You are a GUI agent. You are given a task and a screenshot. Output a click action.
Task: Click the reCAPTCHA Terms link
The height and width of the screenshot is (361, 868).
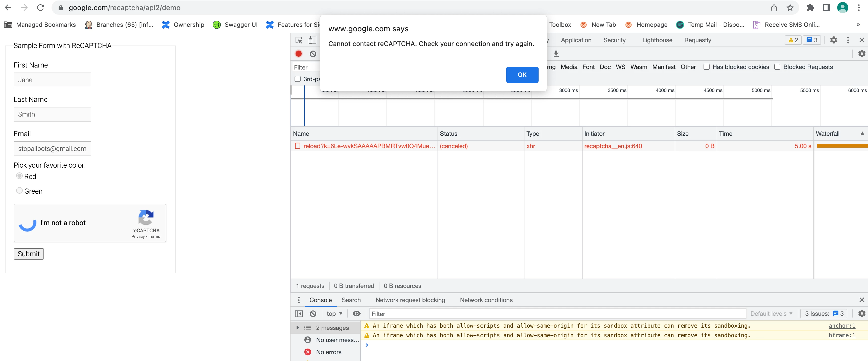pyautogui.click(x=154, y=237)
